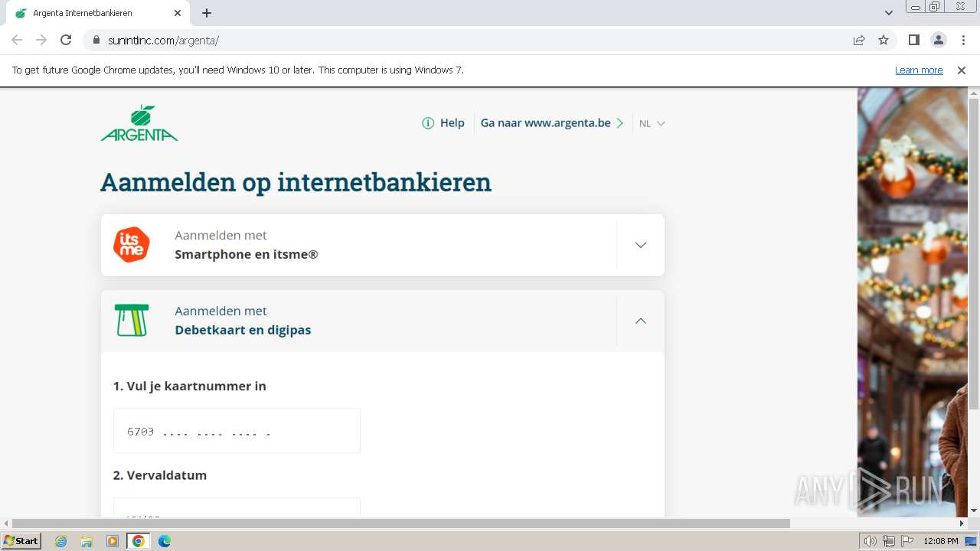Focus the kaartnummer input field
The width and height of the screenshot is (980, 551).
[237, 431]
